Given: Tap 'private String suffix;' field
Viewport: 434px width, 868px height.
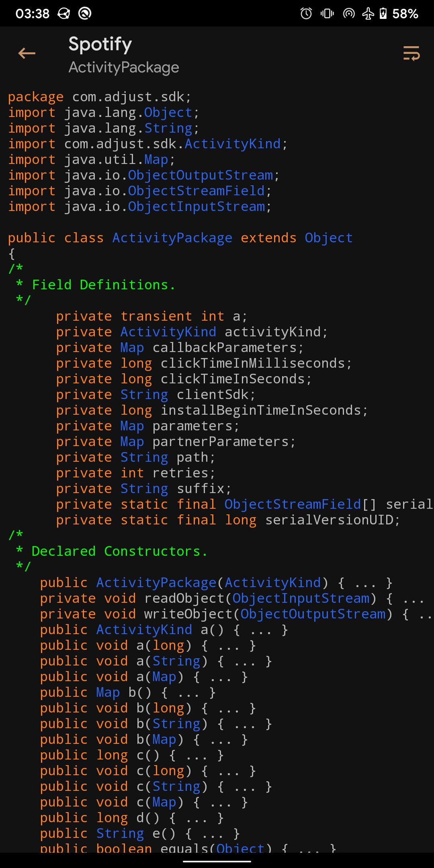Looking at the screenshot, I should click(144, 489).
